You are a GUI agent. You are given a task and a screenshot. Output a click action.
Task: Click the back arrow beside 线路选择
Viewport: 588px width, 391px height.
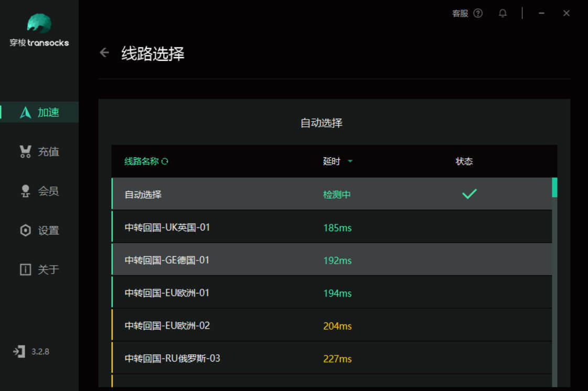(104, 52)
